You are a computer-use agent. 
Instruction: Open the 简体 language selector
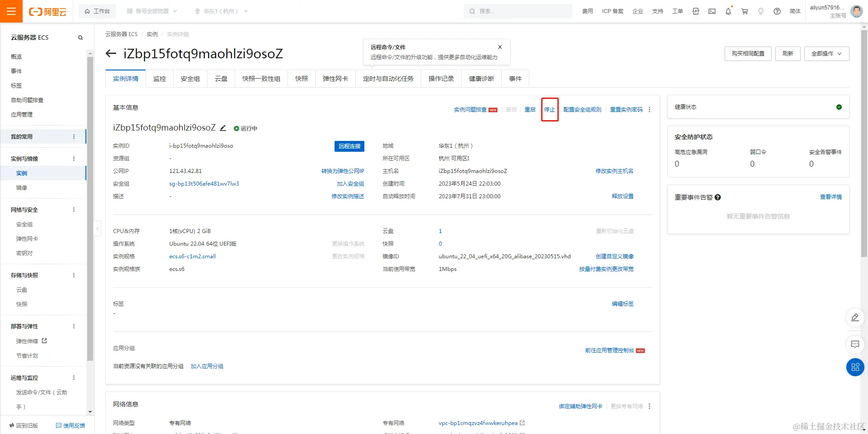[x=795, y=11]
